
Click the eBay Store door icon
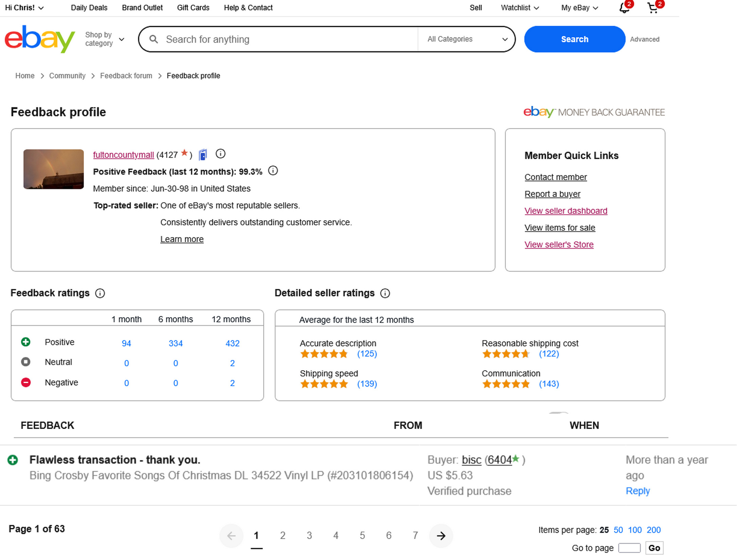point(203,155)
